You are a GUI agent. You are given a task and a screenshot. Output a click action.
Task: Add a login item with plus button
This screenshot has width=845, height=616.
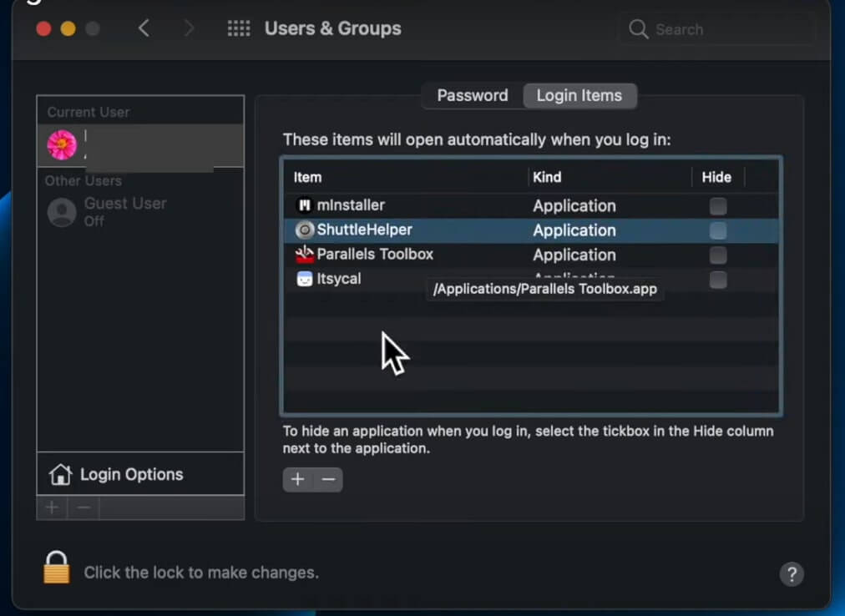297,479
